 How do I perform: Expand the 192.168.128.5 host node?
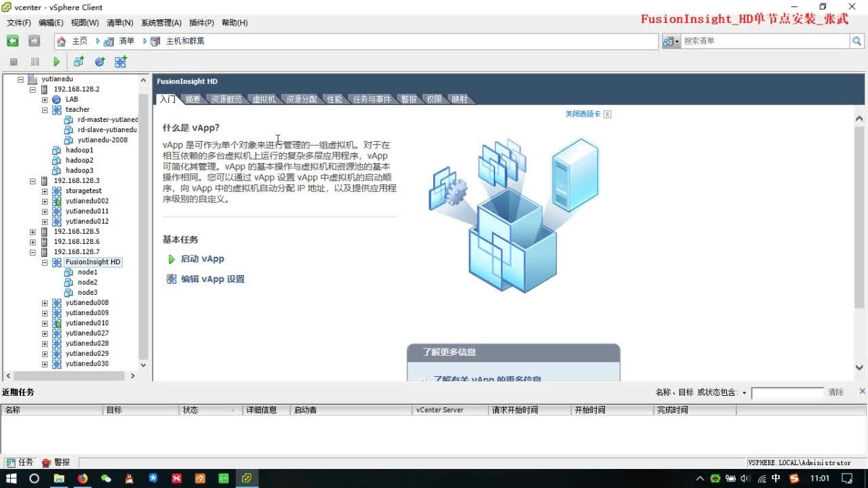point(33,232)
